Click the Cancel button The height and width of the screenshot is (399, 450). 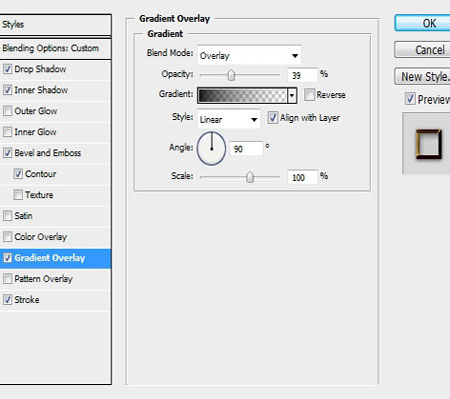click(422, 50)
